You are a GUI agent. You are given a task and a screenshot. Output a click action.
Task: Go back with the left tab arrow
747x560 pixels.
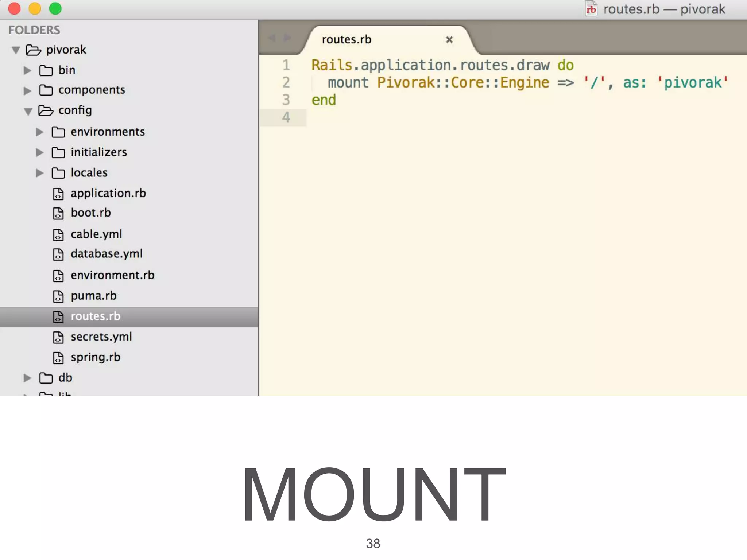tap(272, 38)
